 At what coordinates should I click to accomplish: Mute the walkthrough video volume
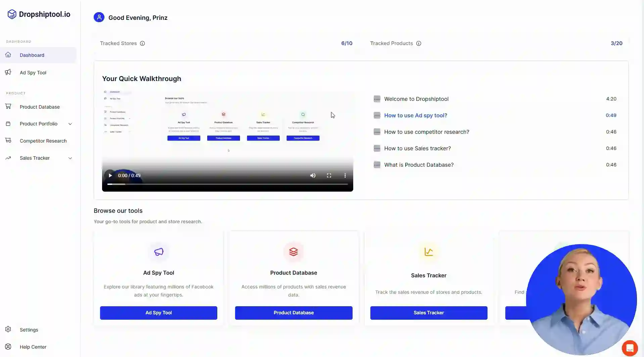pyautogui.click(x=313, y=175)
